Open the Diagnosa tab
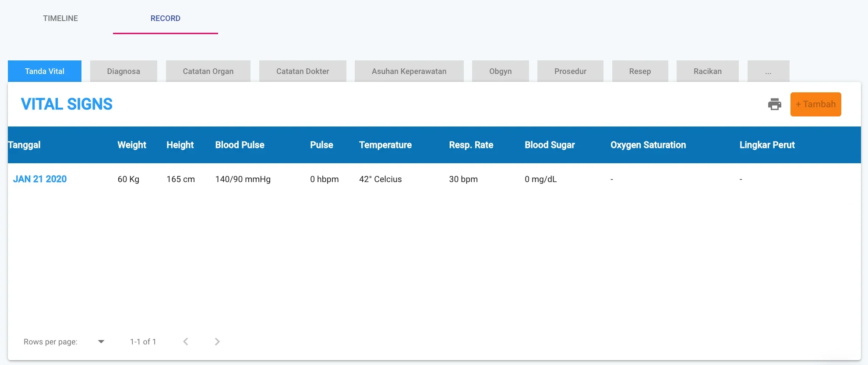868x365 pixels. pos(123,71)
